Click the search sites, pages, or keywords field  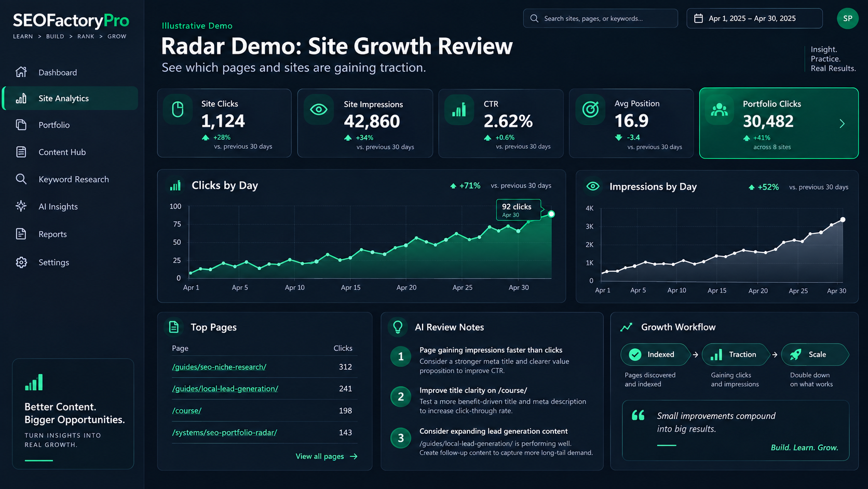pos(601,18)
